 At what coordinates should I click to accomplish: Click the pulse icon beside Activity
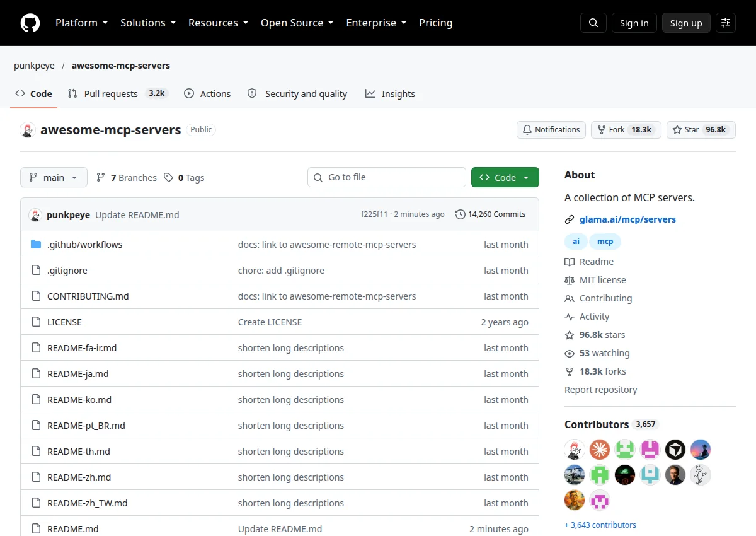(x=570, y=317)
